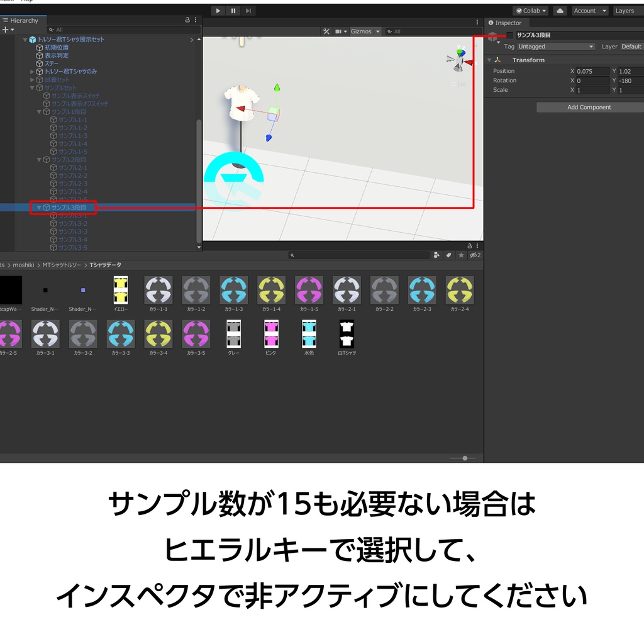This screenshot has height=644, width=644.
Task: Select サンプル表示スイッチ in Hierarchy
Action: (x=75, y=96)
